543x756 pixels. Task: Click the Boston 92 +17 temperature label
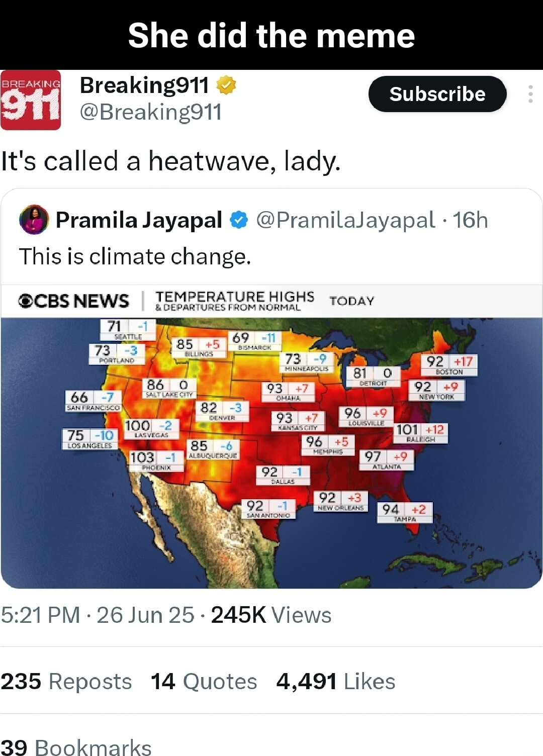[449, 365]
